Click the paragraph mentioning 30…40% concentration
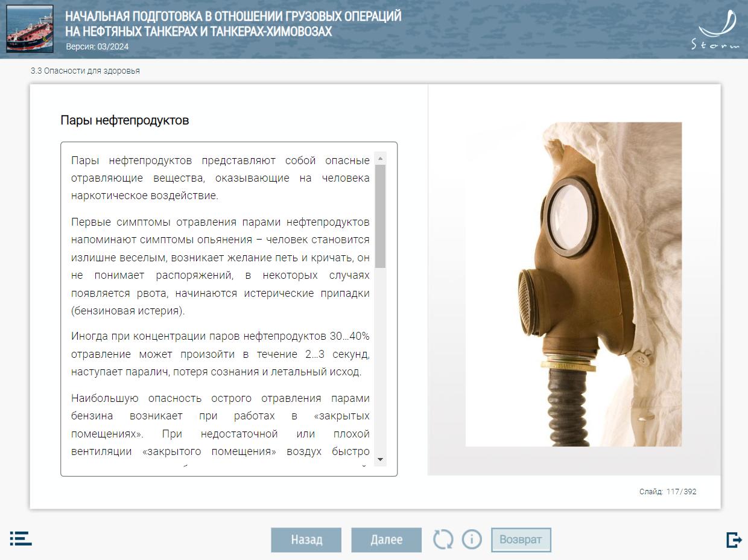The width and height of the screenshot is (748, 560). pyautogui.click(x=220, y=354)
